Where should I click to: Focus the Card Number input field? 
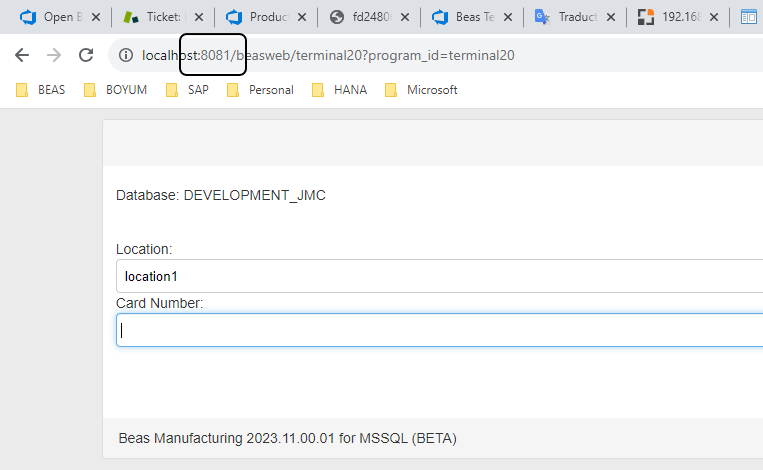pyautogui.click(x=438, y=330)
